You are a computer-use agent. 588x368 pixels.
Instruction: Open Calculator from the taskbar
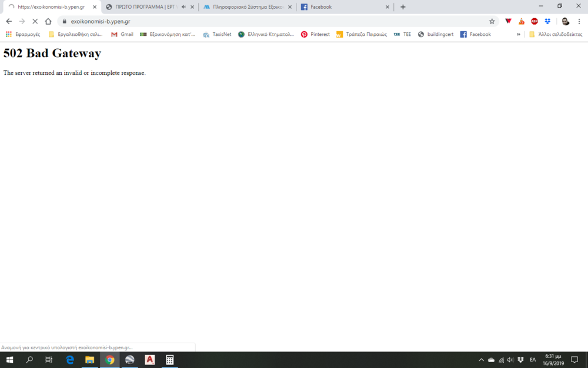(169, 360)
